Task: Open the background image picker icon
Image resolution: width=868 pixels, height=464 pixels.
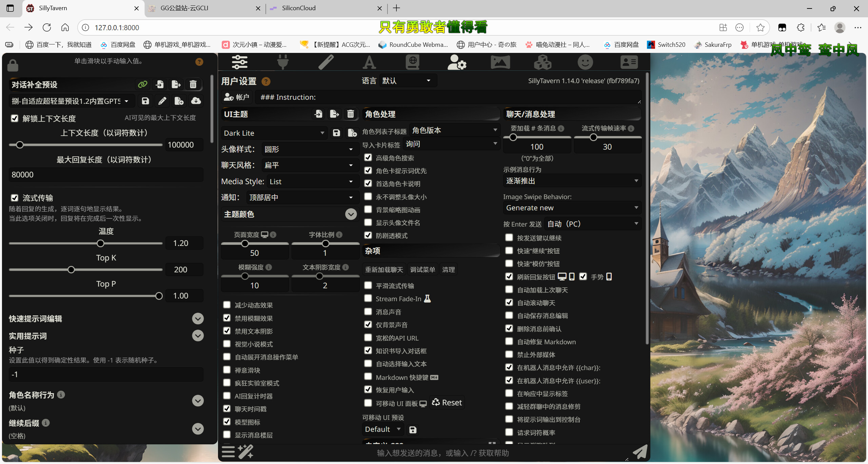Action: point(500,62)
